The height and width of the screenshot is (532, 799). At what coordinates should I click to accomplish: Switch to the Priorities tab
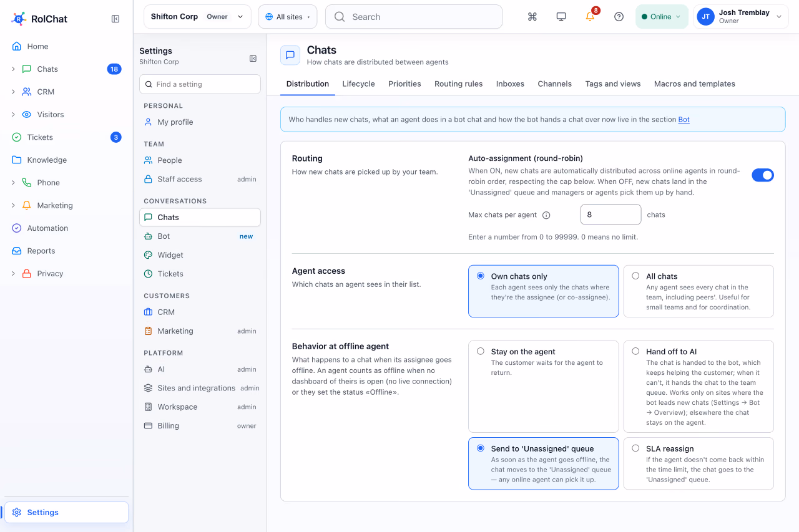click(x=404, y=84)
